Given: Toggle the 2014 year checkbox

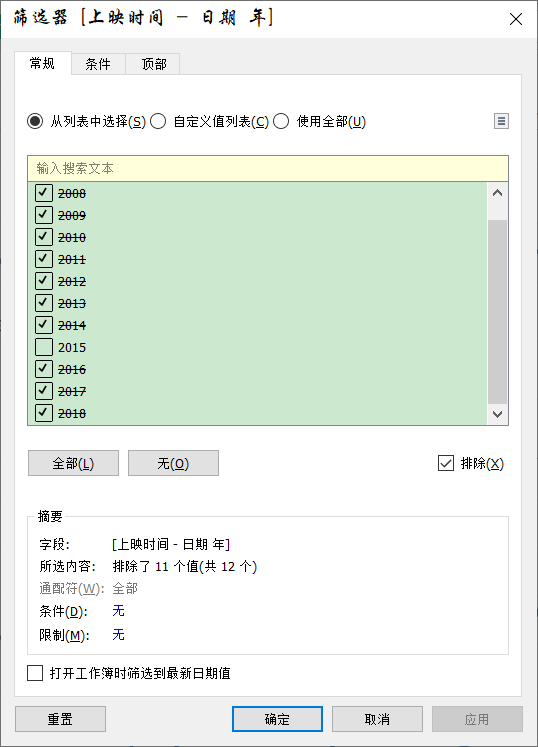Looking at the screenshot, I should click(44, 325).
